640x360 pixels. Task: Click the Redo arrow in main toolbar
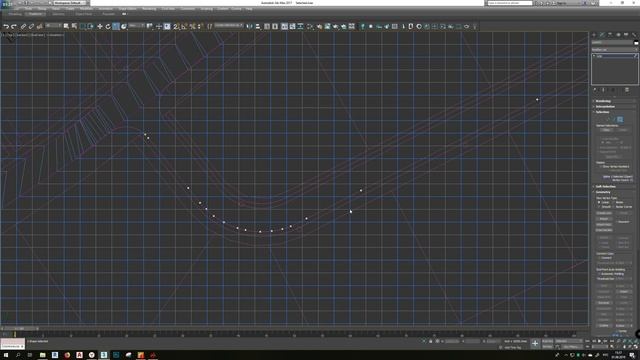pyautogui.click(x=14, y=26)
